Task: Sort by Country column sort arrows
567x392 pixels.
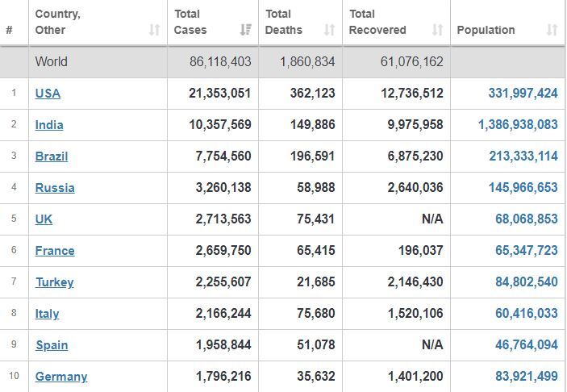Action: [x=154, y=30]
